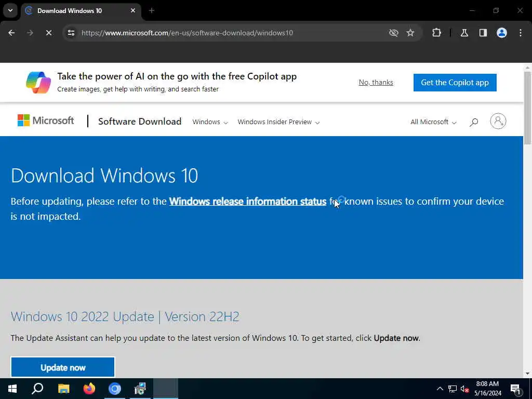The width and height of the screenshot is (532, 399).
Task: Open the clock and date 8:08 AM
Action: point(487,389)
